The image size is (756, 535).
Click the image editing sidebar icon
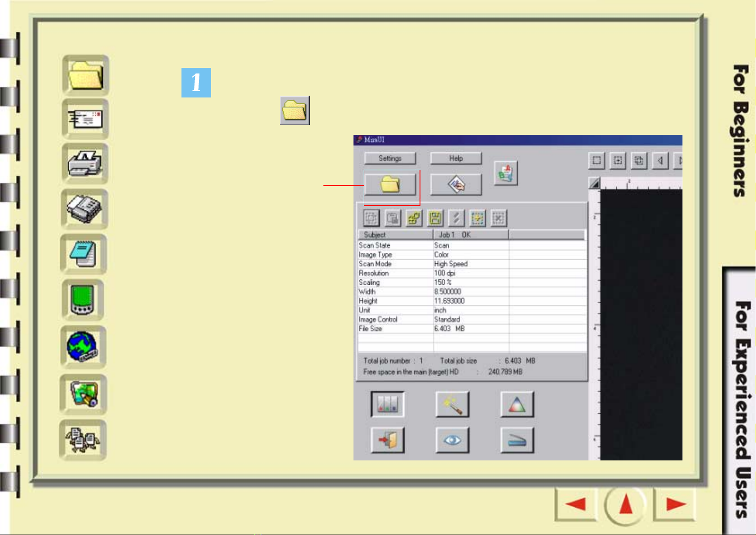83,394
